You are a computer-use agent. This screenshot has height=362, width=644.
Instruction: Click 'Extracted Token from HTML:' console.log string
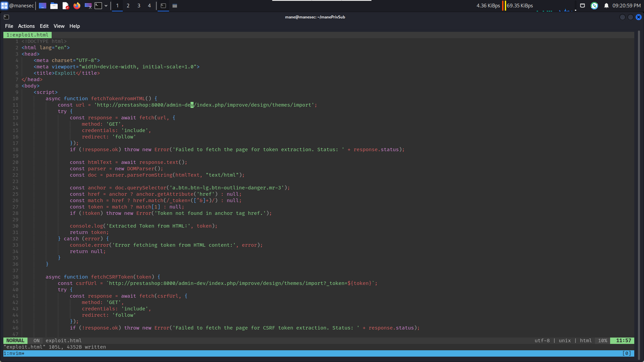point(149,226)
